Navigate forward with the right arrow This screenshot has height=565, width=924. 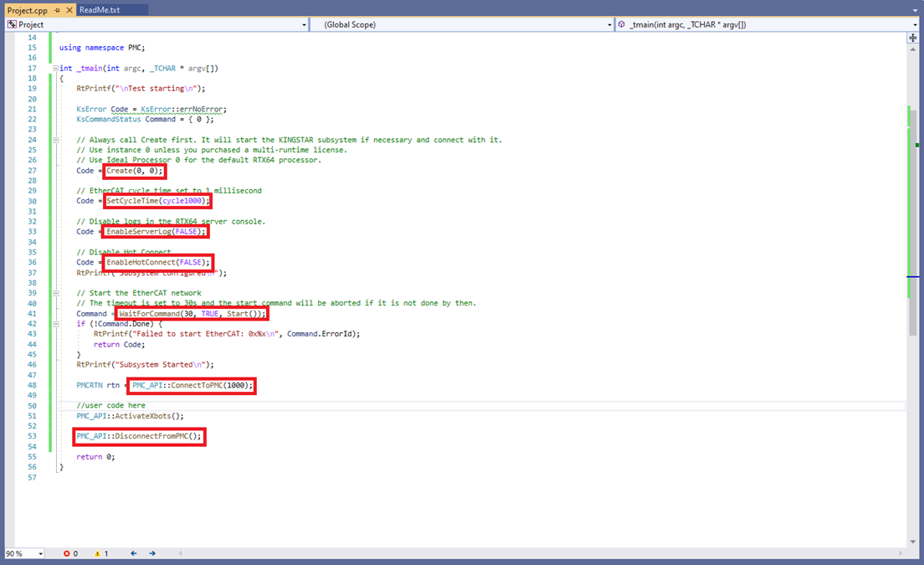click(x=152, y=553)
